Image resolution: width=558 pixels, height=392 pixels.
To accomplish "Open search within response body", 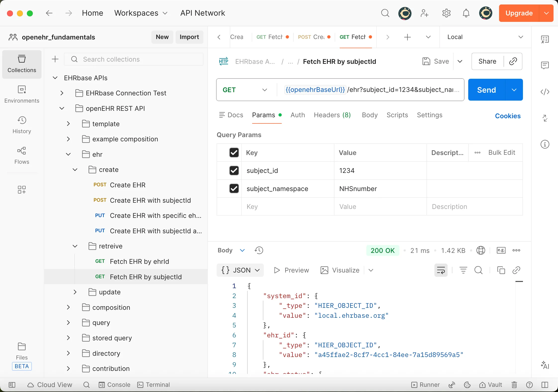I will click(478, 270).
